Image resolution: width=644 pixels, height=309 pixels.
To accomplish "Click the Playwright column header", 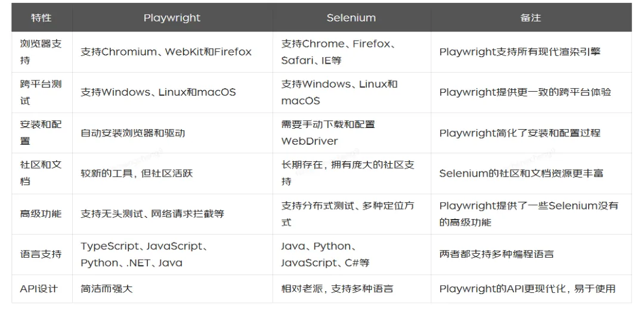I will tap(172, 18).
